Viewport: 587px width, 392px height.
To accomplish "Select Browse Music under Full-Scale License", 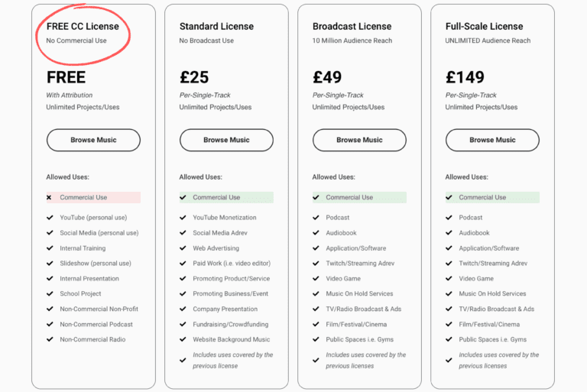I will tap(492, 140).
